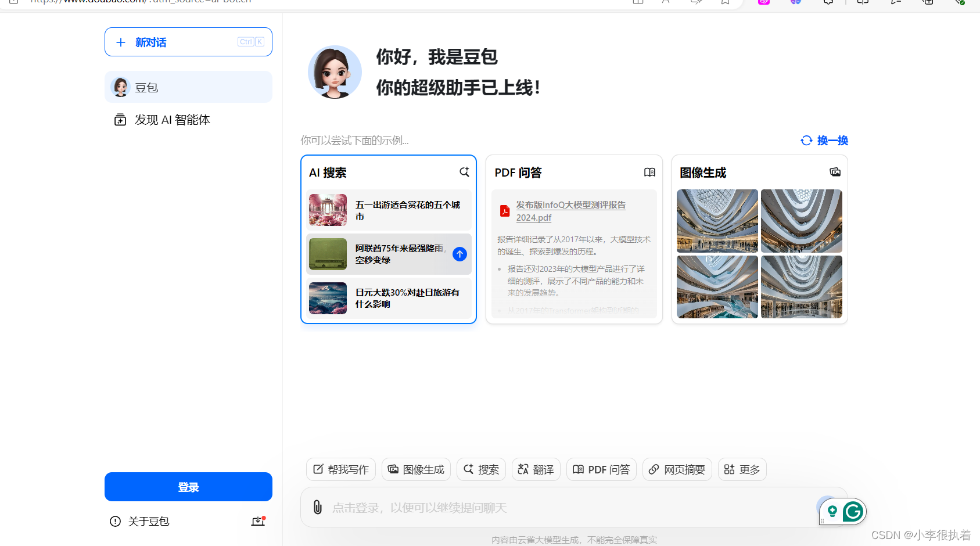Click the Ctrl K shortcut hint badge

click(251, 42)
